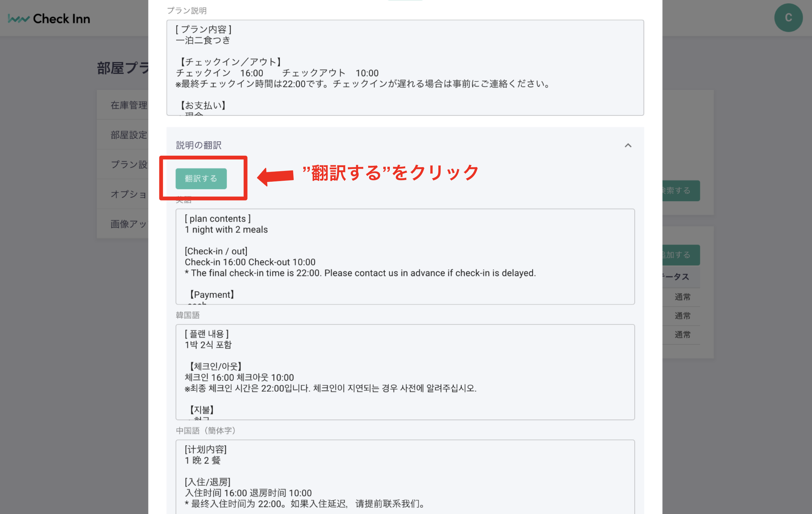The width and height of the screenshot is (812, 514).
Task: Click the 追加する button behind the dialog
Action: (x=681, y=255)
